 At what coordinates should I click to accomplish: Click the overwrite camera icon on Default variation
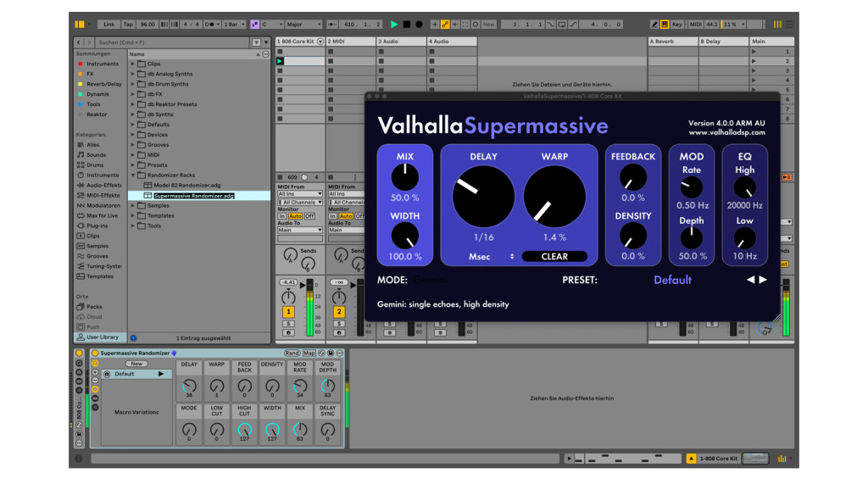click(x=107, y=375)
